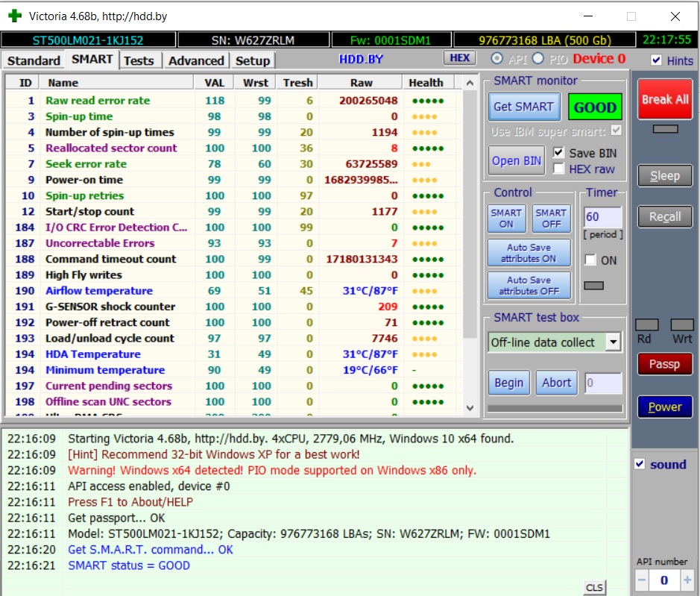700x596 pixels.
Task: Uncheck the Save BIN checkbox
Action: coord(559,152)
